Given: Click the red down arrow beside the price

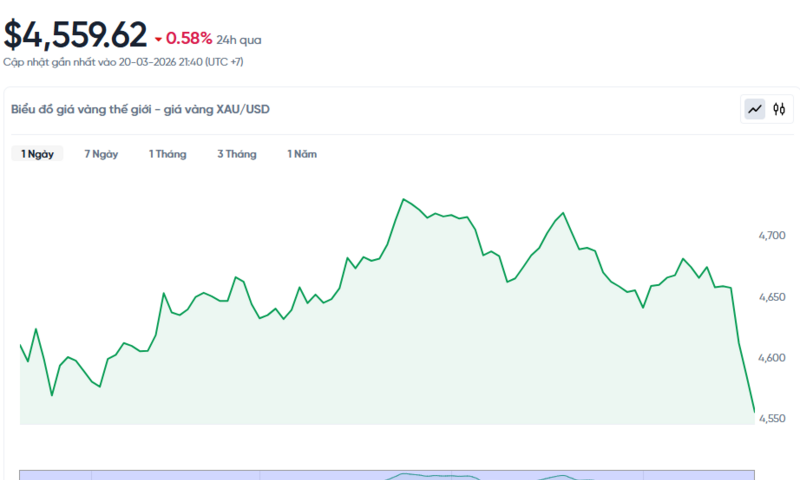Looking at the screenshot, I should point(158,39).
